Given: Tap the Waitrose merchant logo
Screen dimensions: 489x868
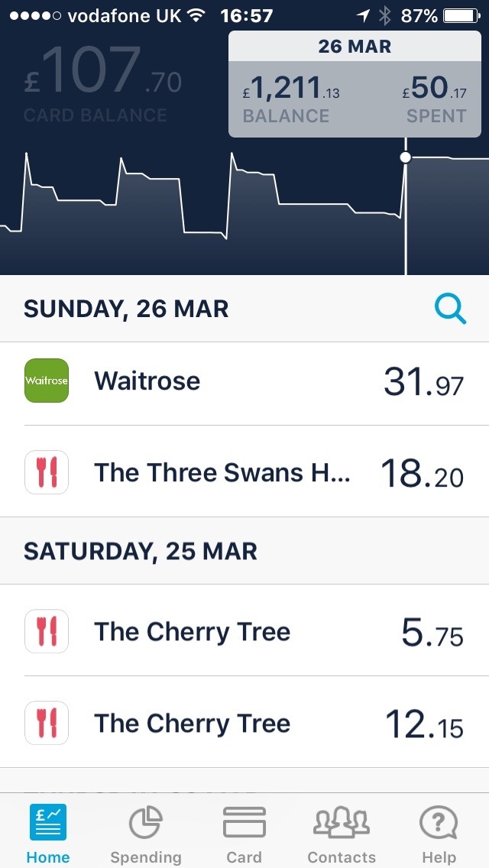Looking at the screenshot, I should pos(47,381).
